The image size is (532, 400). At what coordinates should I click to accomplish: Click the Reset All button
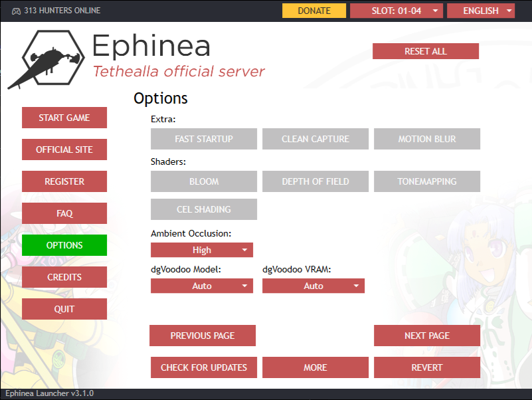pyautogui.click(x=426, y=51)
